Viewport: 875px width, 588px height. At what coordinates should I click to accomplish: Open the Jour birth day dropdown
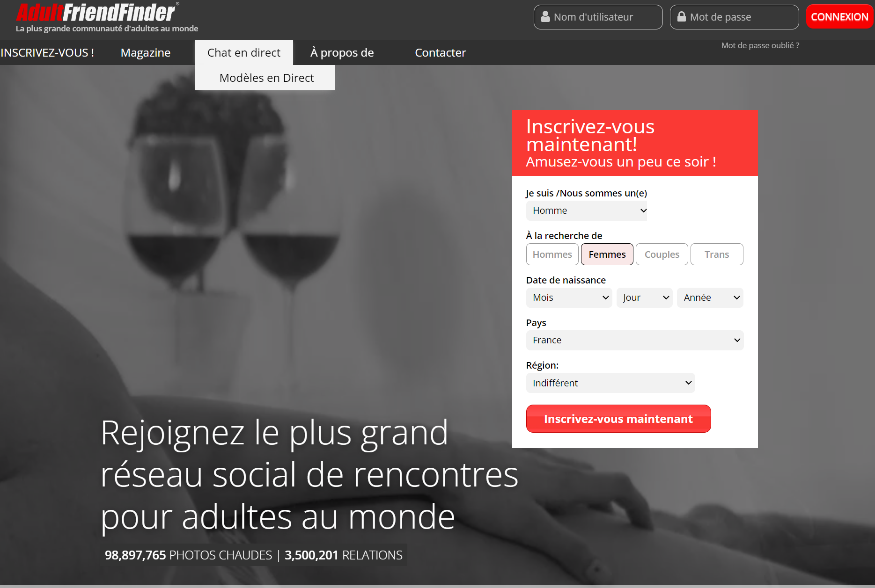(645, 298)
